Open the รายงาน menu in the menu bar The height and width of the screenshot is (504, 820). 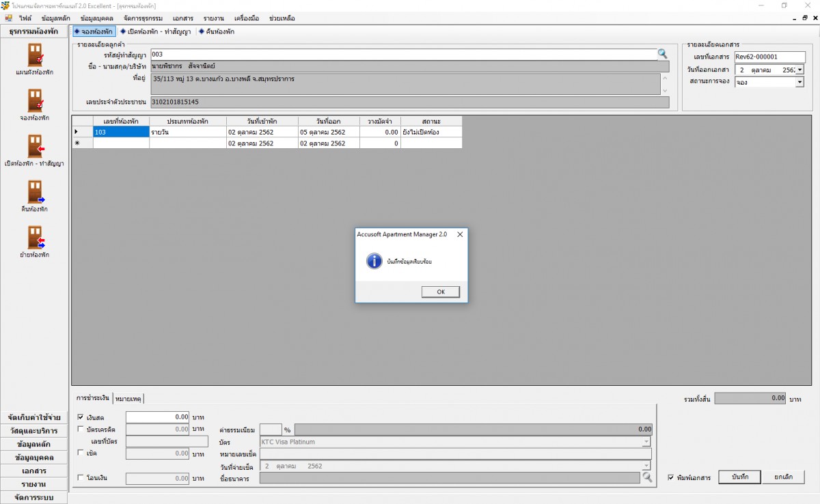coord(213,18)
